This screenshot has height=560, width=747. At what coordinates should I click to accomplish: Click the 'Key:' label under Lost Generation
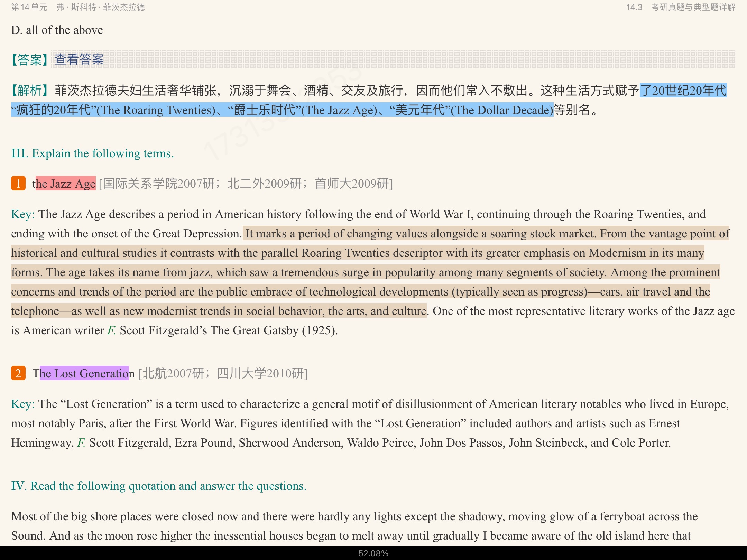23,404
